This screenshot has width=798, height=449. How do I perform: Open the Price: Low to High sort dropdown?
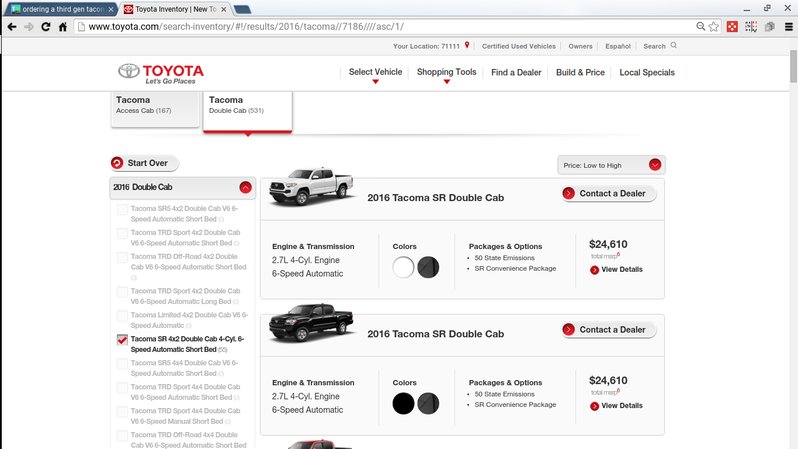pyautogui.click(x=611, y=165)
